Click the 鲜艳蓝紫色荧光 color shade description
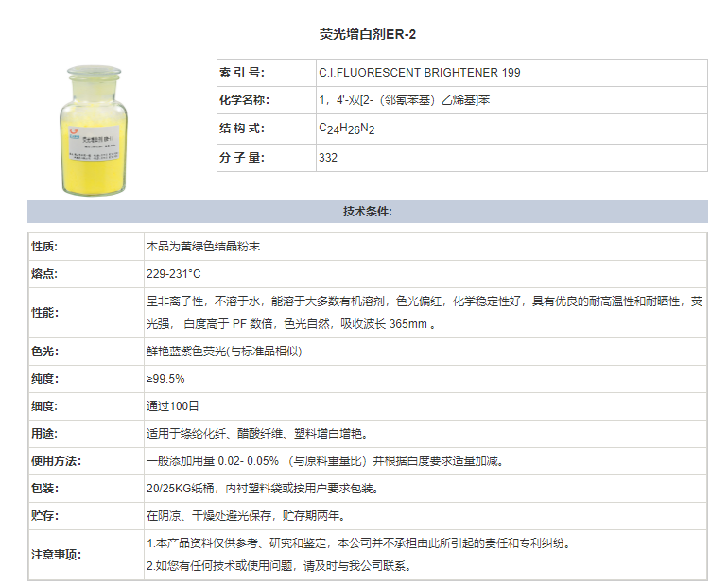728x585 pixels. (223, 351)
